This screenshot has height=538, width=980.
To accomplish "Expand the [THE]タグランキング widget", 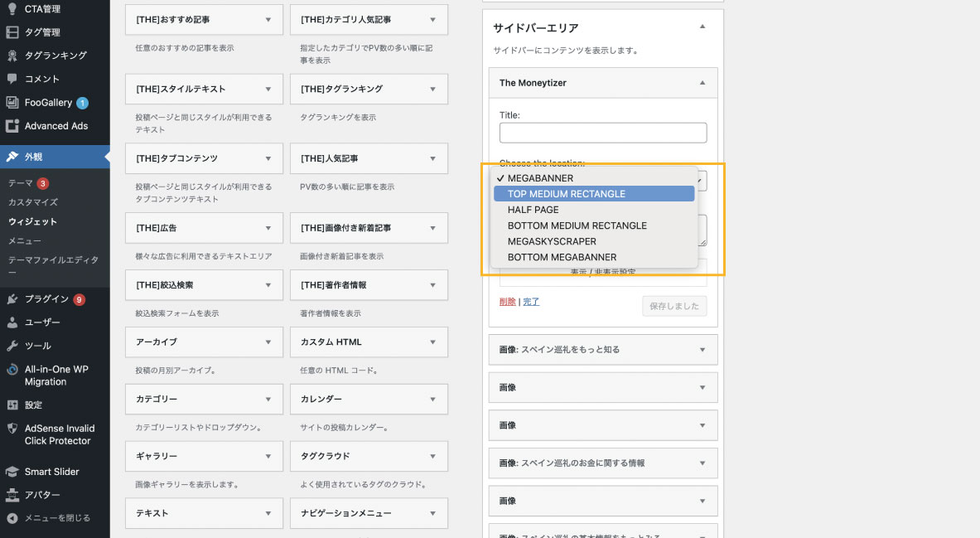I will [432, 90].
